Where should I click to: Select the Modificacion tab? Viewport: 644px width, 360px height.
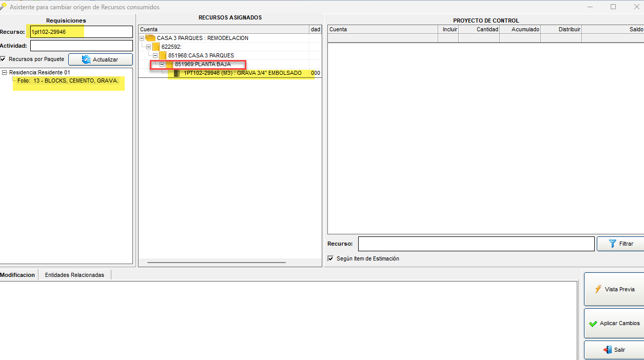tap(17, 275)
